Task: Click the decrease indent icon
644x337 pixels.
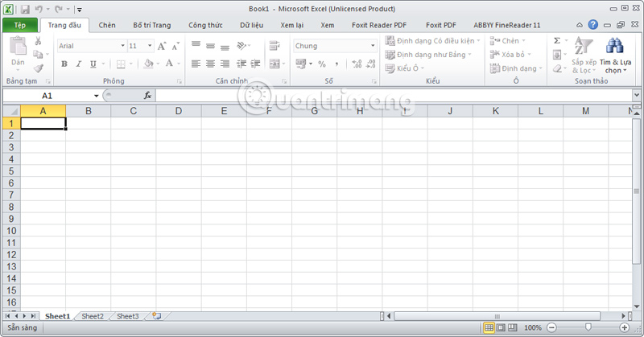Action: 242,64
